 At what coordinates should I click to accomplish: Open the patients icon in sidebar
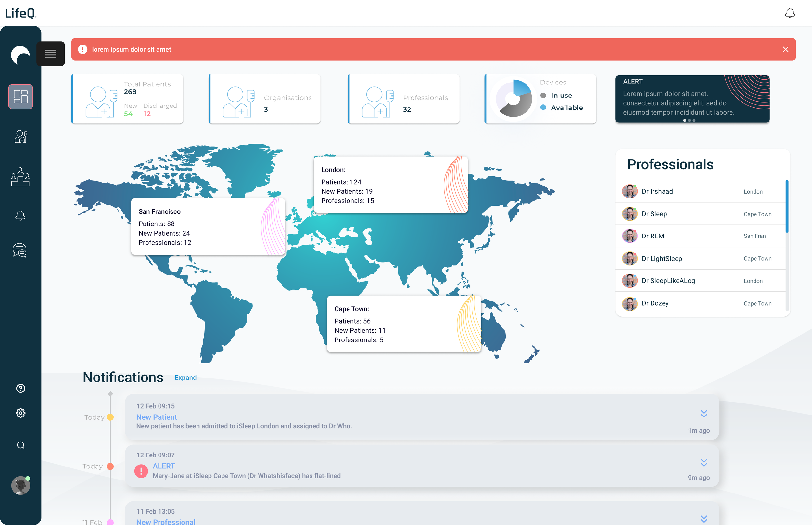pos(20,136)
